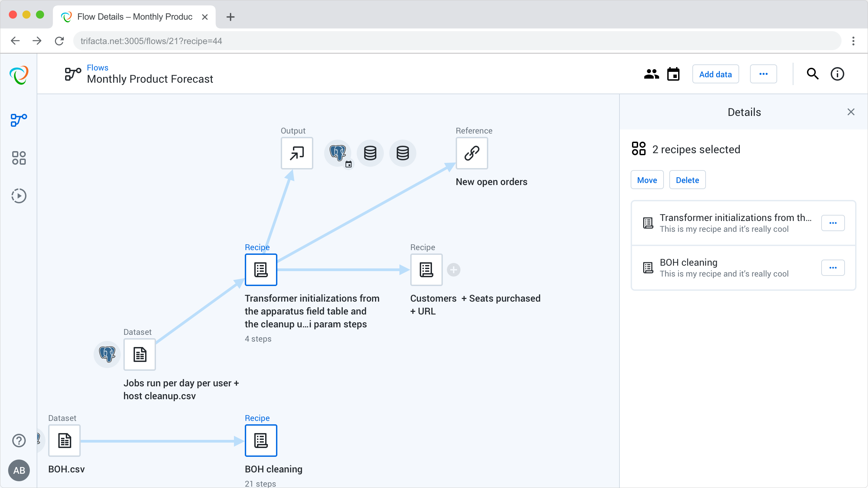The height and width of the screenshot is (488, 868).
Task: Open the flow's more options menu in the header
Action: 763,74
